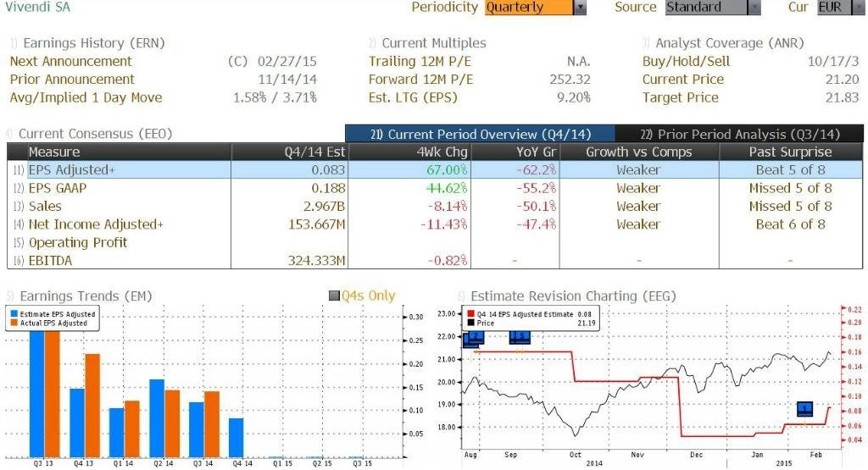
Task: Click the orange Actual EPS Adjusted legend square
Action: [13, 323]
